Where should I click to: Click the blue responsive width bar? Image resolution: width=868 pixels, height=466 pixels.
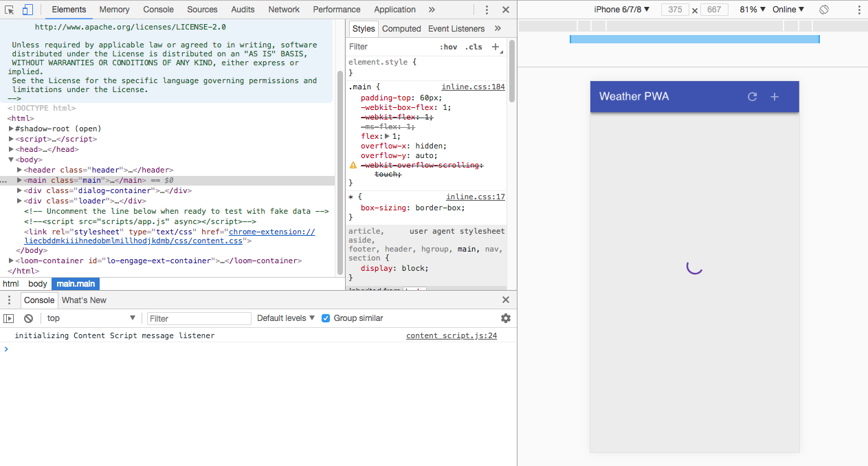[694, 39]
